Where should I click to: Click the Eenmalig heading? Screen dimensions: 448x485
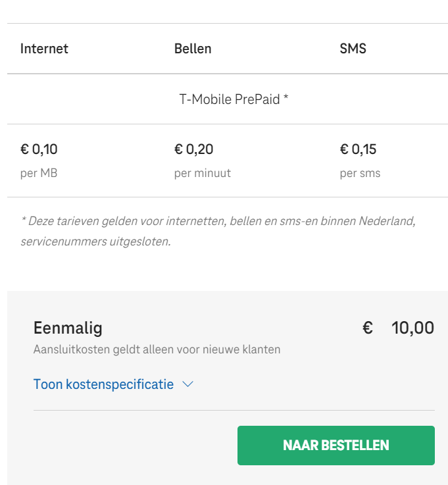pos(68,328)
